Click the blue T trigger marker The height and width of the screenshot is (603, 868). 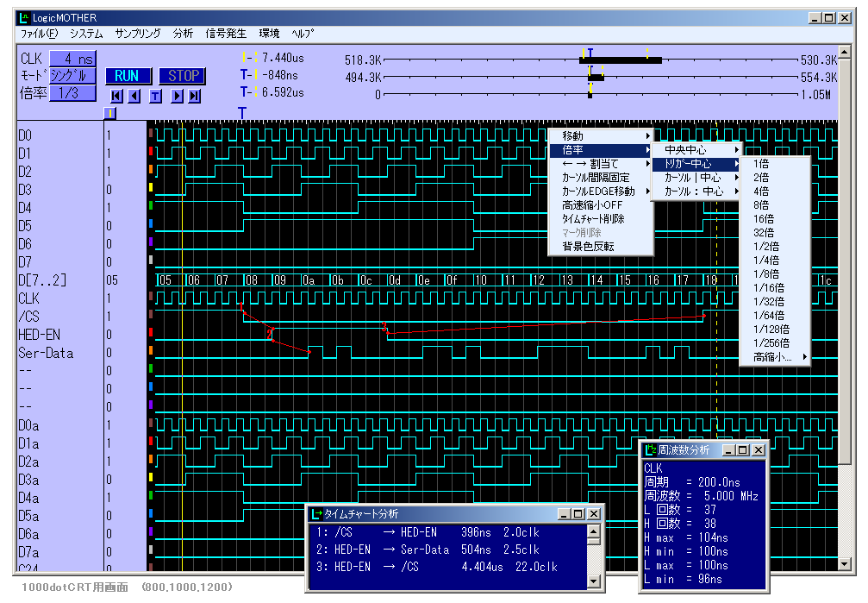click(242, 113)
